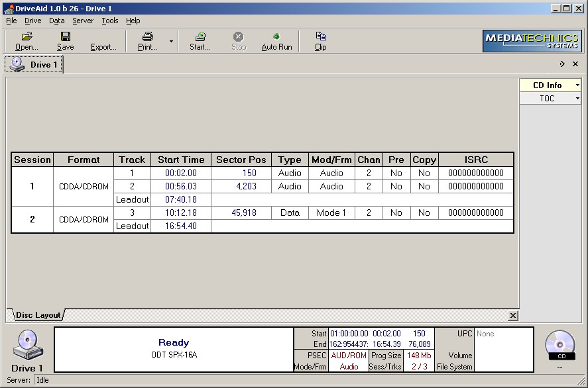Image resolution: width=588 pixels, height=388 pixels.
Task: Click the MediaTechnics Systems logo
Action: point(532,41)
